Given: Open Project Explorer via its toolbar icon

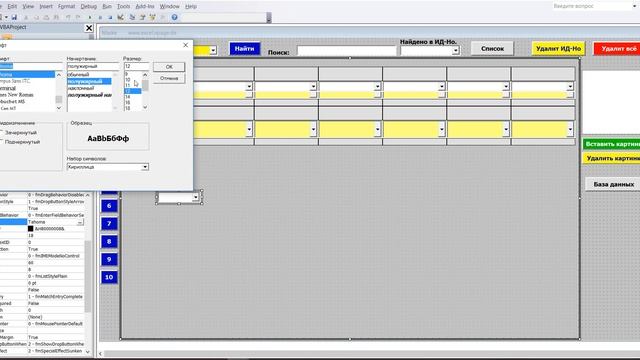Looking at the screenshot, I should coord(132,17).
